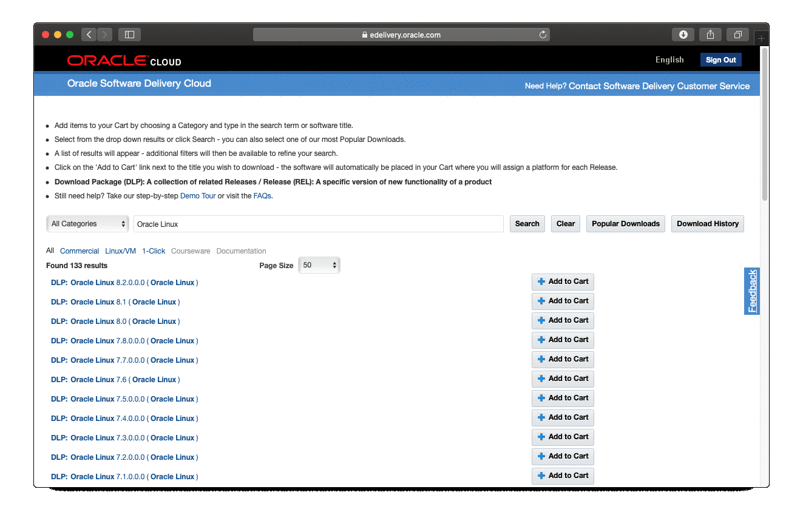Click the Clear button
Image resolution: width=803 pixels, height=532 pixels.
tap(566, 224)
